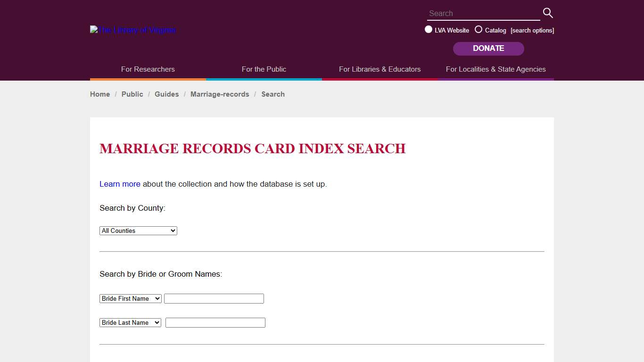
Task: Navigate to Home via breadcrumb
Action: tap(99, 94)
